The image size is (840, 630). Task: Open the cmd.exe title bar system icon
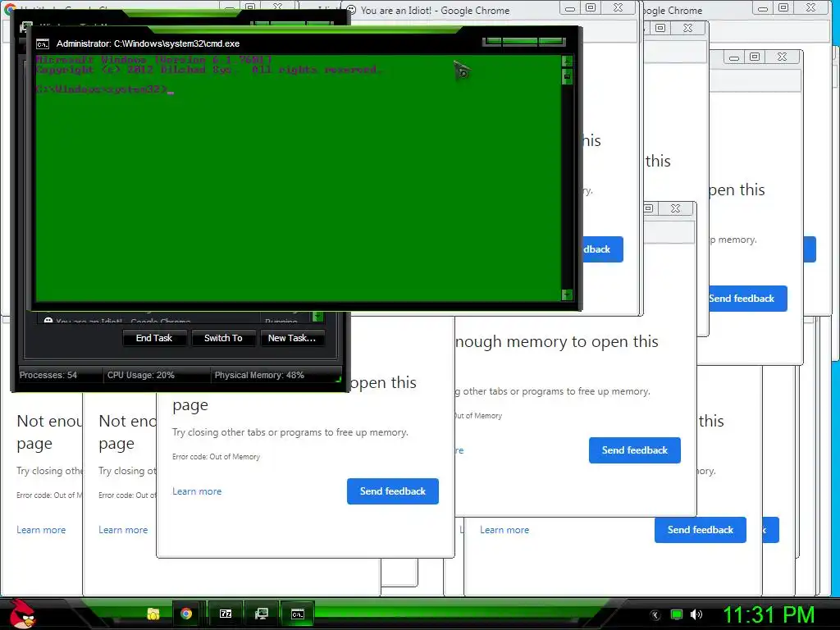(43, 44)
